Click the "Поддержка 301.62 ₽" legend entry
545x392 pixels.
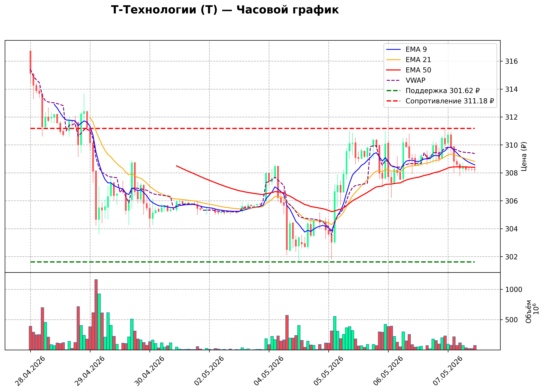click(443, 91)
